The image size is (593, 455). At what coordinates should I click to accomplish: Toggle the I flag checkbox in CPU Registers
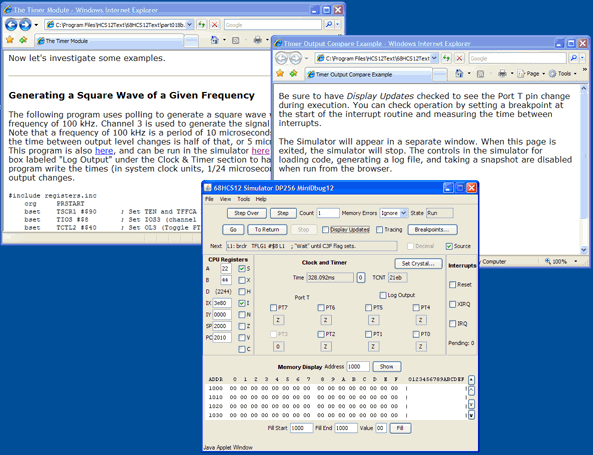(x=242, y=303)
